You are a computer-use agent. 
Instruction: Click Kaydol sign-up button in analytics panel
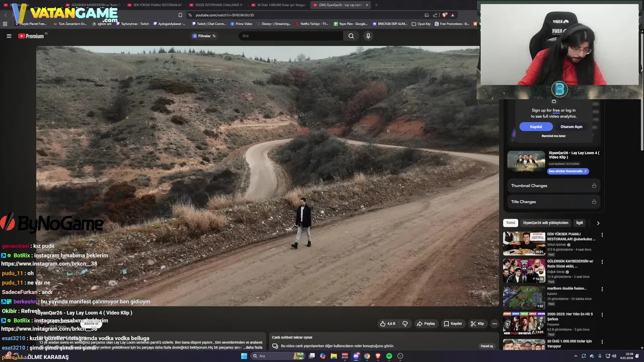click(536, 127)
